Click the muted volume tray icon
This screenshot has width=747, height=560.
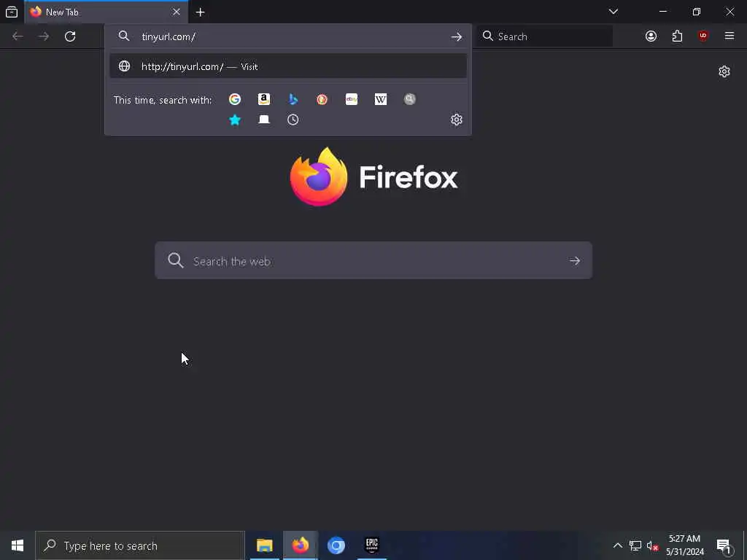click(652, 545)
